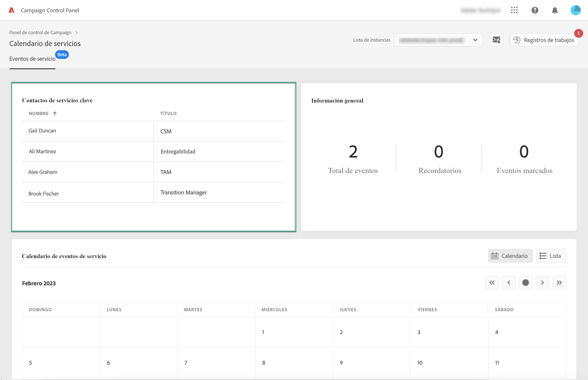Jump forward with double right arrow
588x380 pixels.
(x=559, y=283)
